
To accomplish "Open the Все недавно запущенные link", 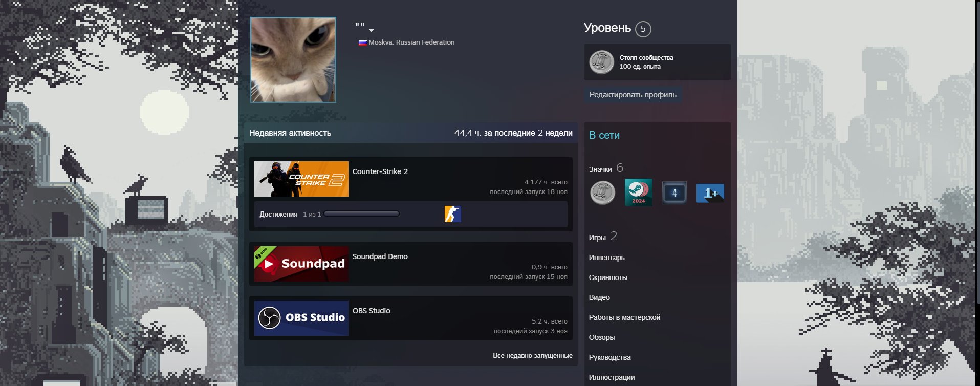I will pyautogui.click(x=532, y=355).
